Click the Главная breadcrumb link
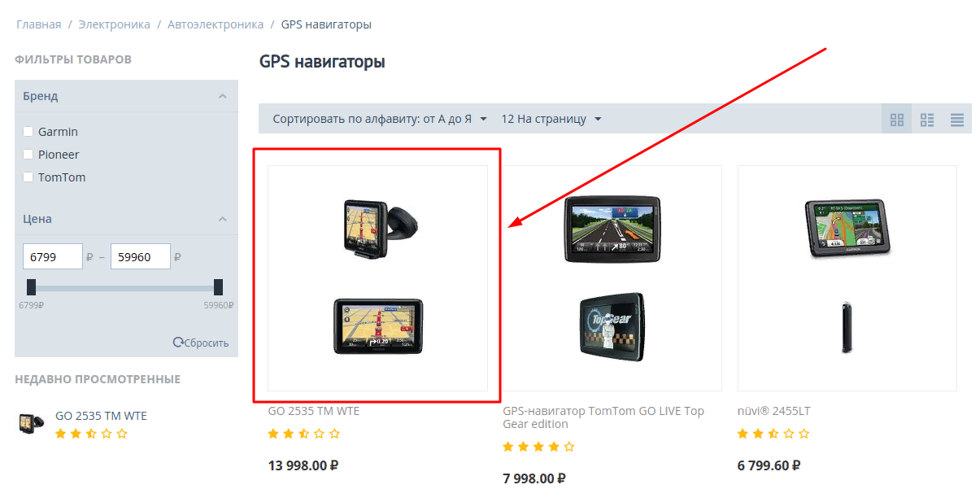Viewport: 980px width, 498px height. coord(39,24)
